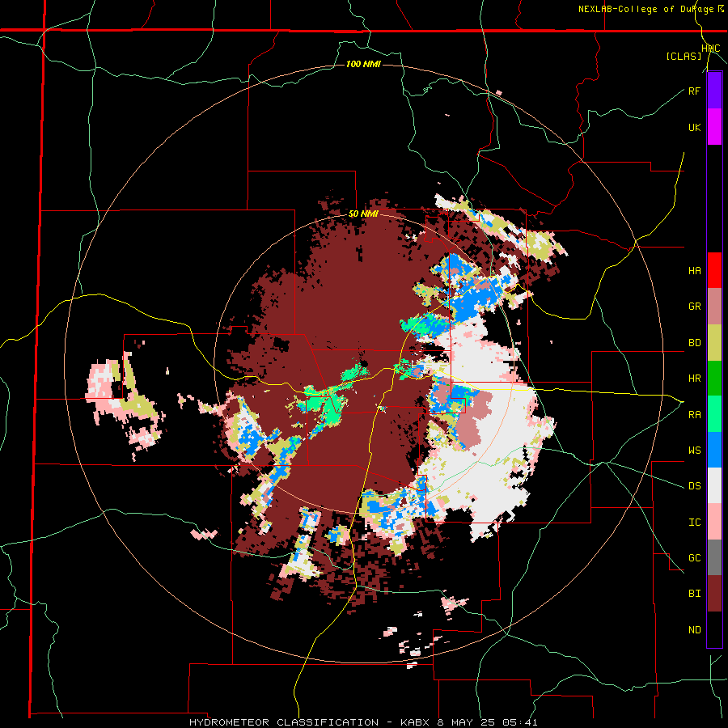Click the "HR" legend label
The width and height of the screenshot is (728, 728).
[x=694, y=379]
